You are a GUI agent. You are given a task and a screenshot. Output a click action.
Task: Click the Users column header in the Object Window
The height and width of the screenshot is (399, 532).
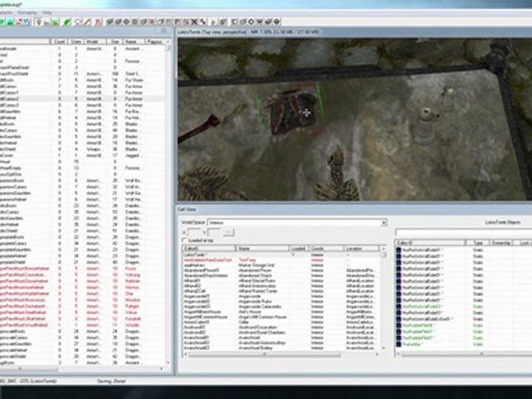[76, 42]
